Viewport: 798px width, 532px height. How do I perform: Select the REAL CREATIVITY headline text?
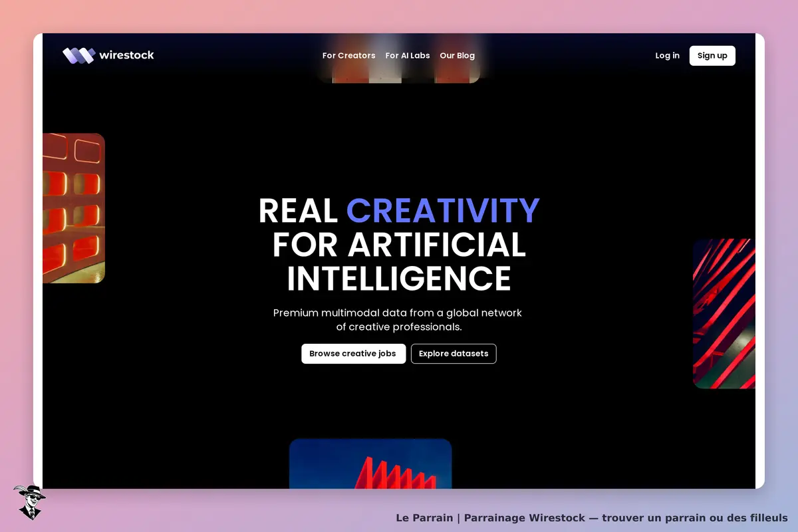399,211
